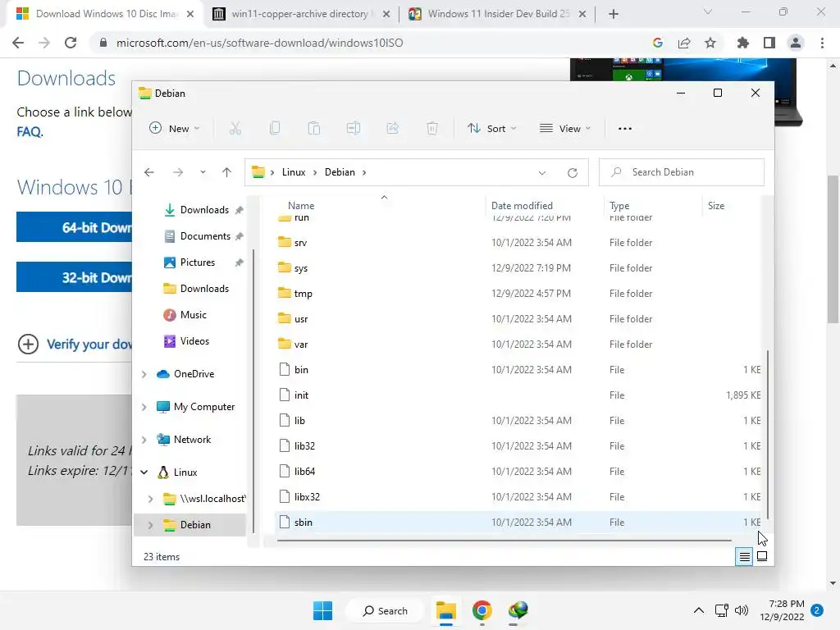Click the Paste clipboard icon
This screenshot has width=840, height=630.
click(314, 129)
